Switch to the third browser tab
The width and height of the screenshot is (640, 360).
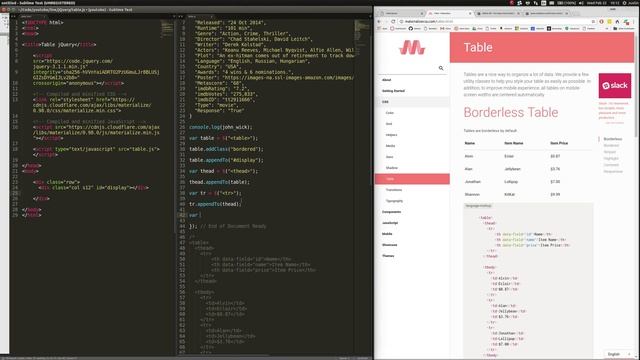coord(497,13)
